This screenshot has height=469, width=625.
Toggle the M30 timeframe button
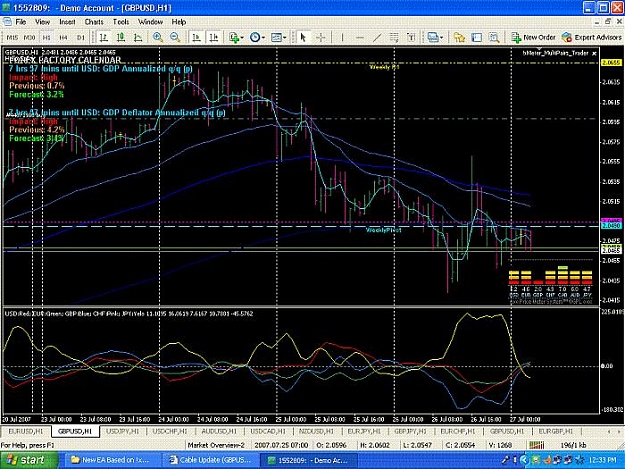[x=29, y=37]
